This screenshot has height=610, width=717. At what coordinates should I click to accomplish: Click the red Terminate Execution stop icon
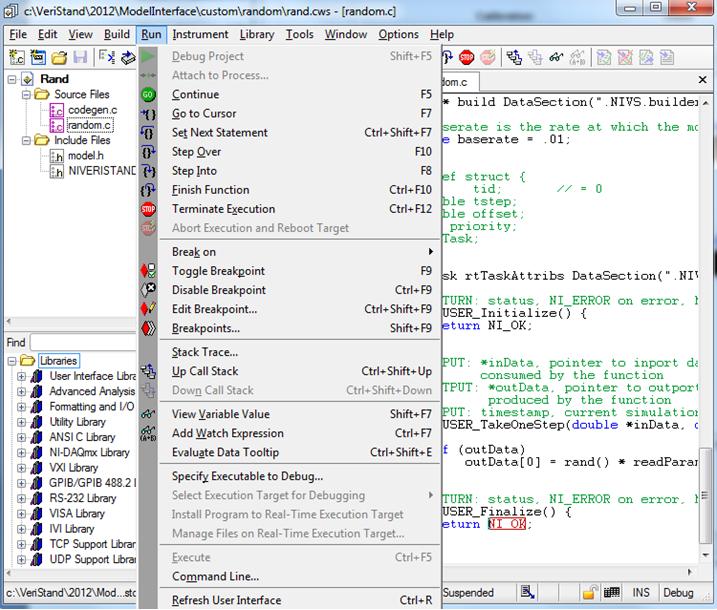pyautogui.click(x=149, y=209)
